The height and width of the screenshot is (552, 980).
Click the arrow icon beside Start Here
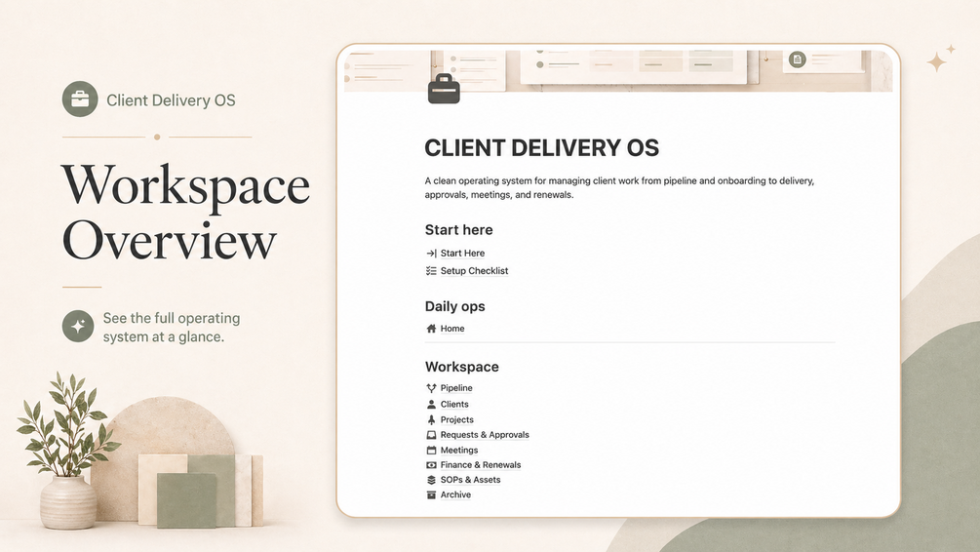(x=431, y=254)
